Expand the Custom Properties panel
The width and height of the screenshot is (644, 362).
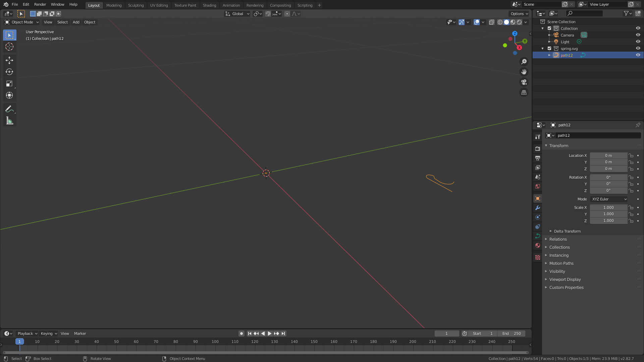(566, 288)
